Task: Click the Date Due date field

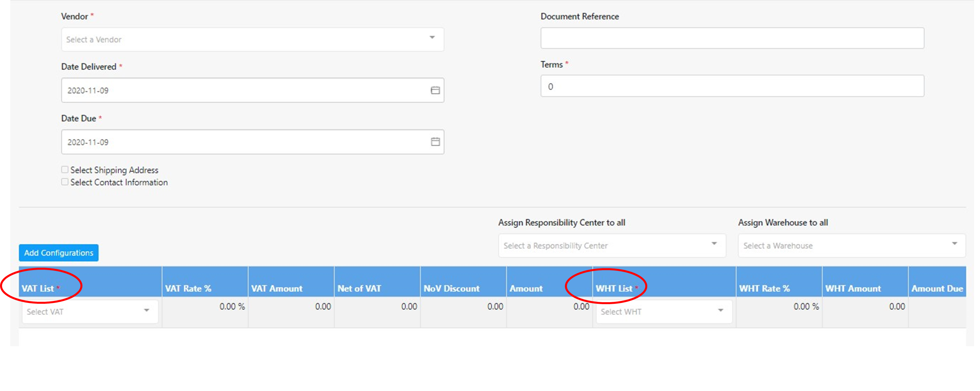Action: click(x=246, y=142)
